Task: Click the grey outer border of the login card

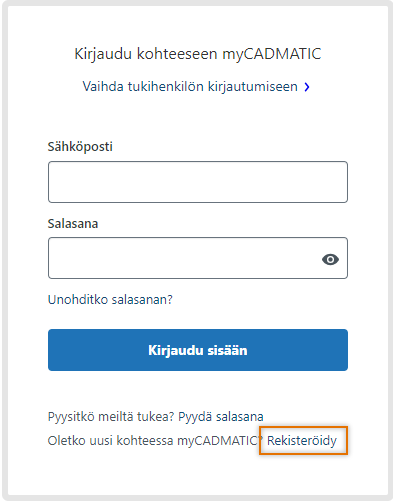Action: pos(5,250)
